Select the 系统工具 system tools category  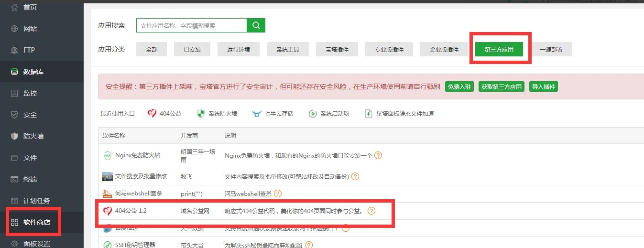click(x=288, y=49)
